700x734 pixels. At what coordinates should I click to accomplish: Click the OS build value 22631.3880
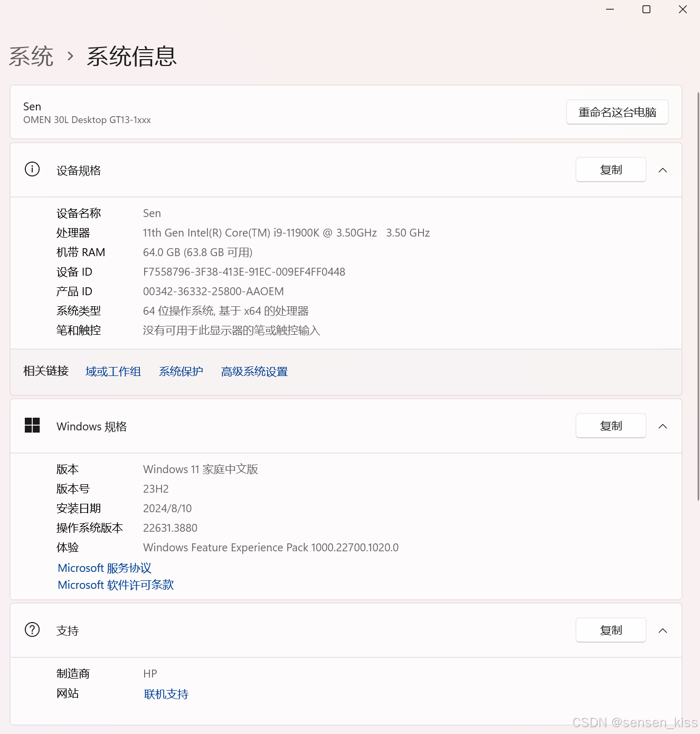(x=170, y=528)
